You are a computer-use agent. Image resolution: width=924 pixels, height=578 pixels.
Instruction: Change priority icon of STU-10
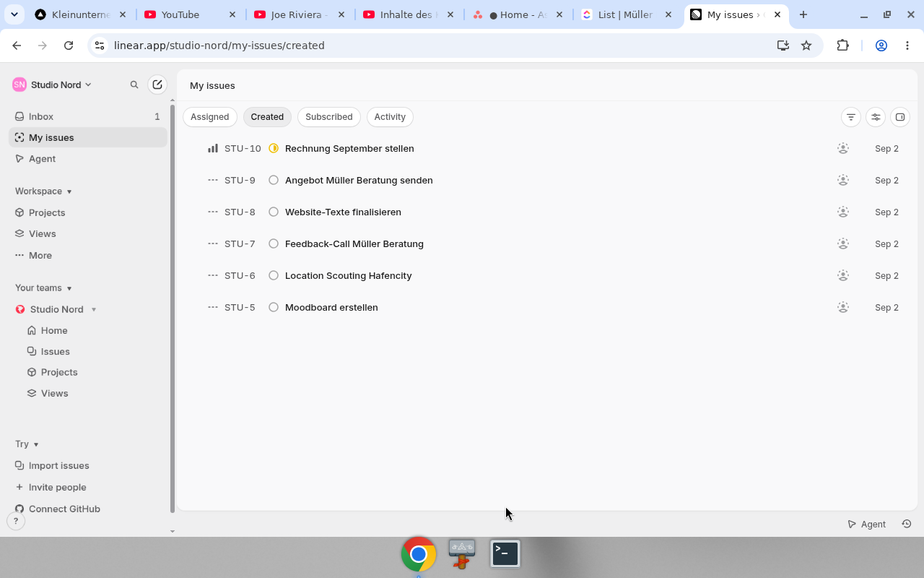[213, 148]
